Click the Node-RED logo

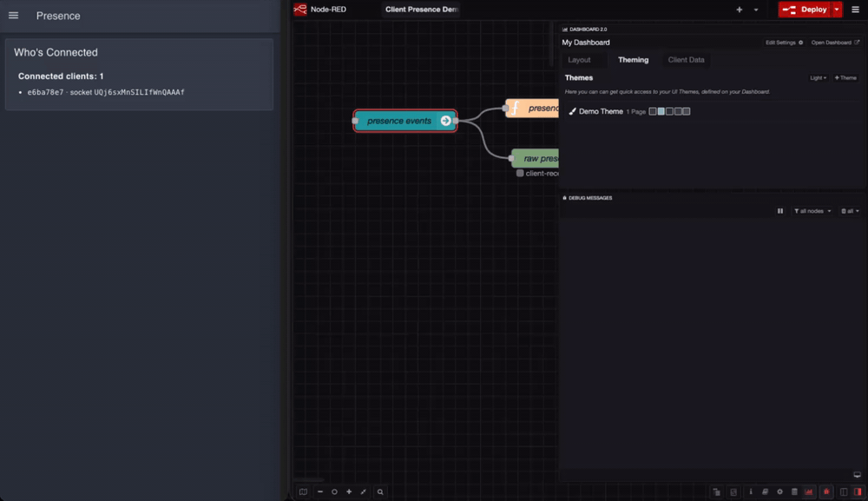pos(300,10)
